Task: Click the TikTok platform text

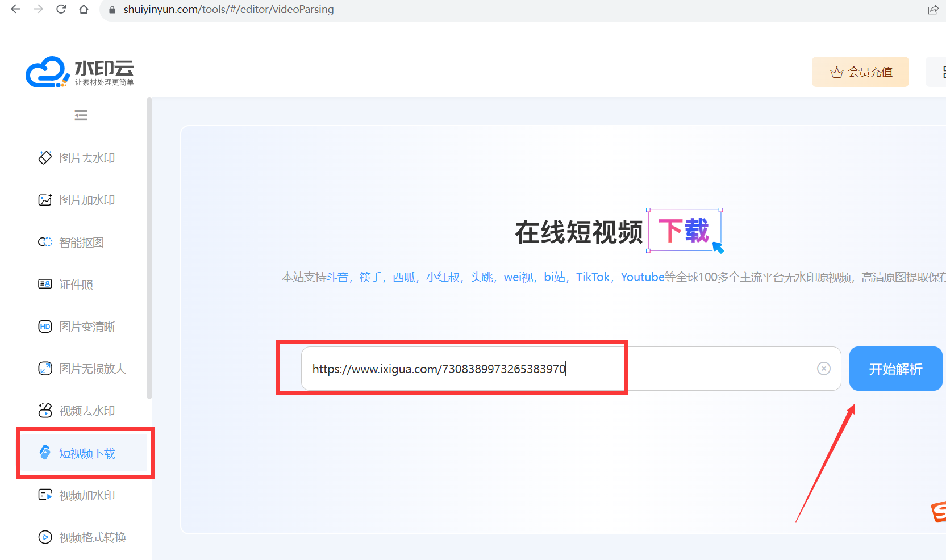Action: [593, 277]
